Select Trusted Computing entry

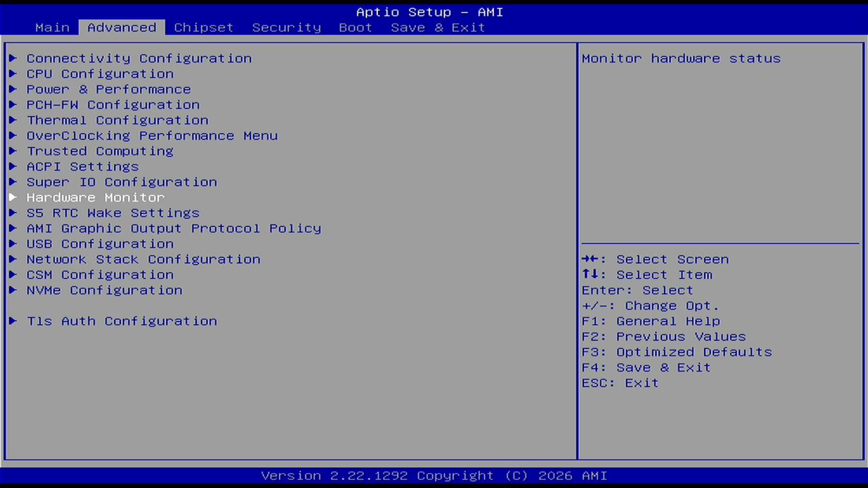pyautogui.click(x=100, y=151)
